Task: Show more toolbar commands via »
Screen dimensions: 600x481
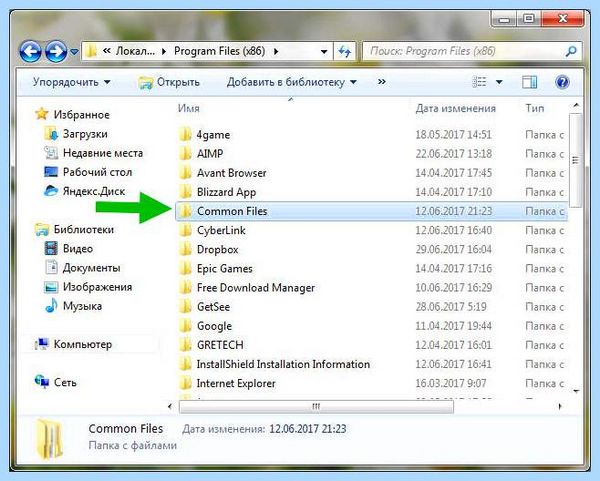Action: 382,82
